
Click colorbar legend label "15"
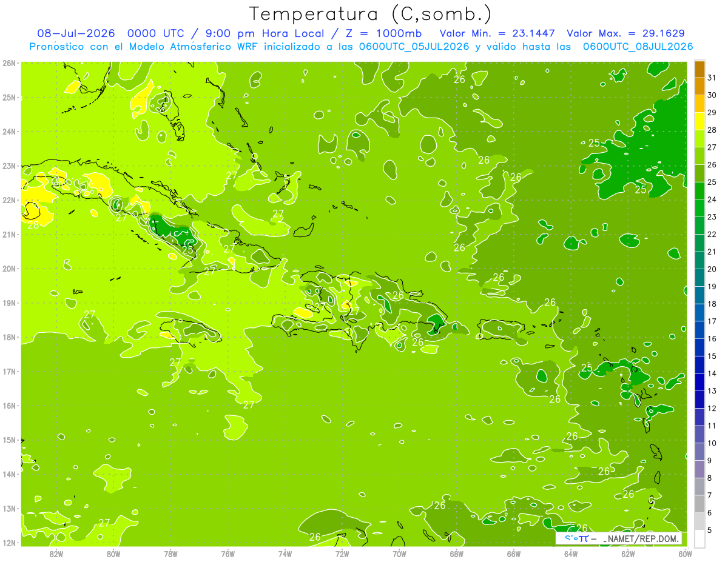tap(712, 356)
